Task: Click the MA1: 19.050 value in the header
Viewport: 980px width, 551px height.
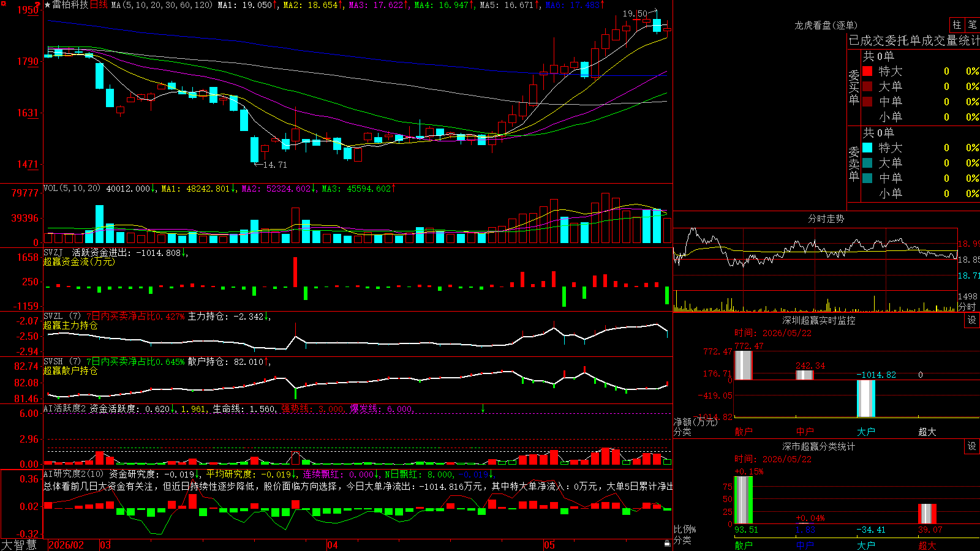Action: click(x=247, y=5)
